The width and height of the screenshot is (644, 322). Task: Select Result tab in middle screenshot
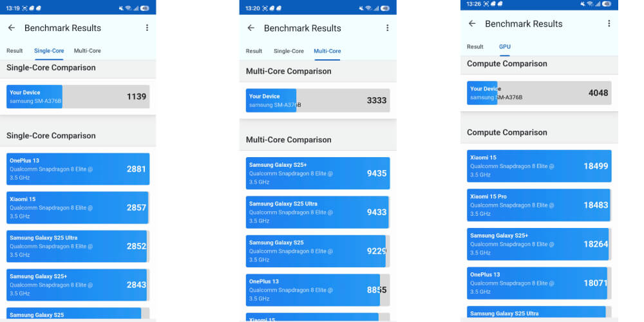click(254, 51)
